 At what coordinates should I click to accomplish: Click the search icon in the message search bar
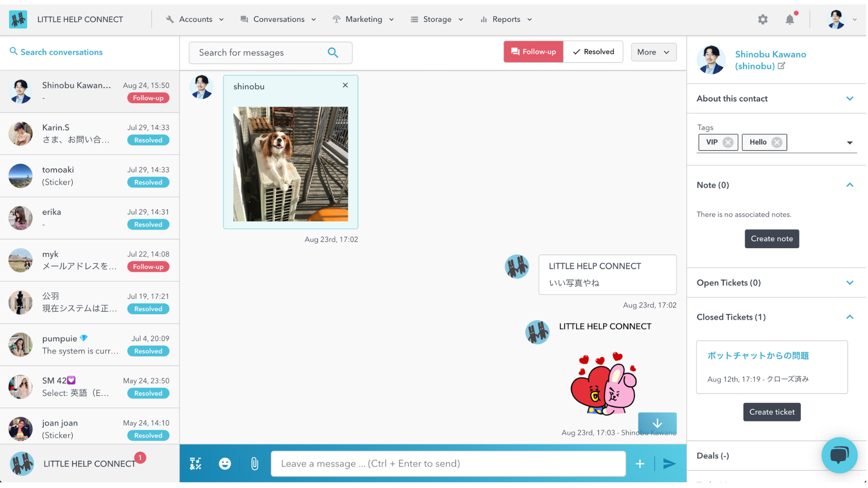pos(334,53)
